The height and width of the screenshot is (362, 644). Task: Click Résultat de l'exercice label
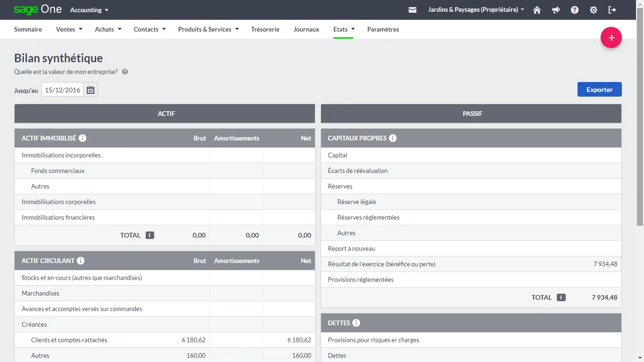coord(381,264)
